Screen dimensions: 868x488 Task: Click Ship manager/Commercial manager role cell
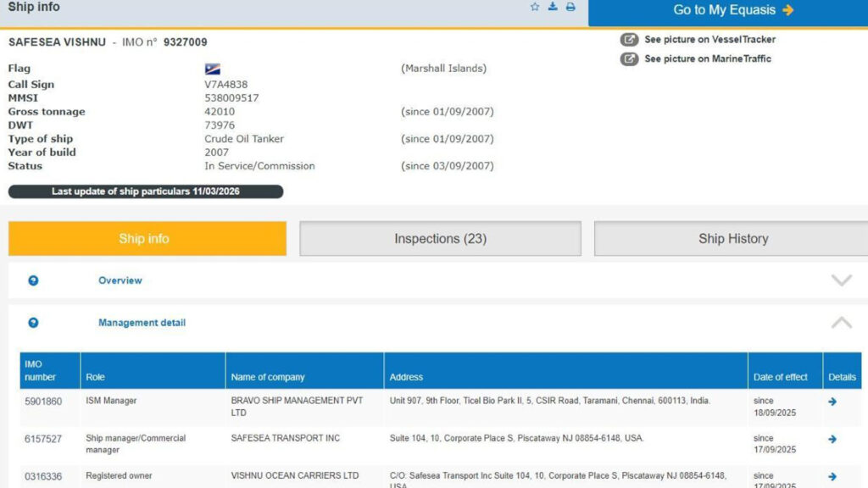click(136, 444)
